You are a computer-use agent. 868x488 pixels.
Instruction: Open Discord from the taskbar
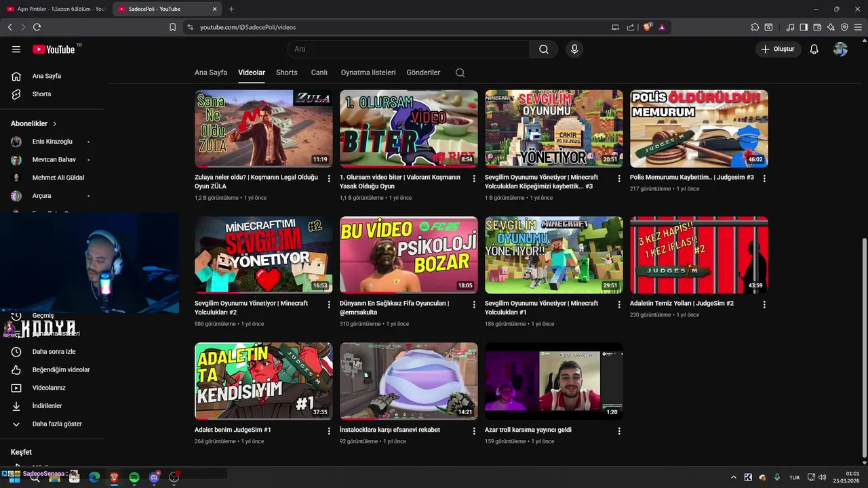tap(154, 477)
